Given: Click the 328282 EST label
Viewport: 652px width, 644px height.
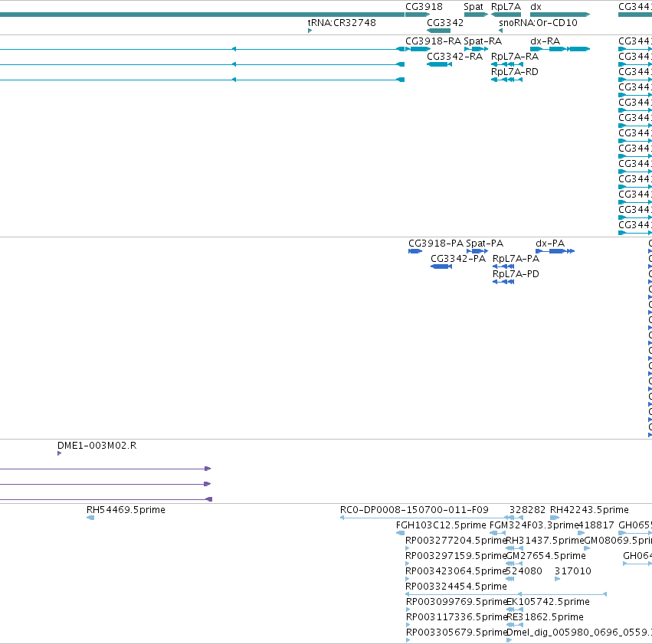Looking at the screenshot, I should (527, 510).
